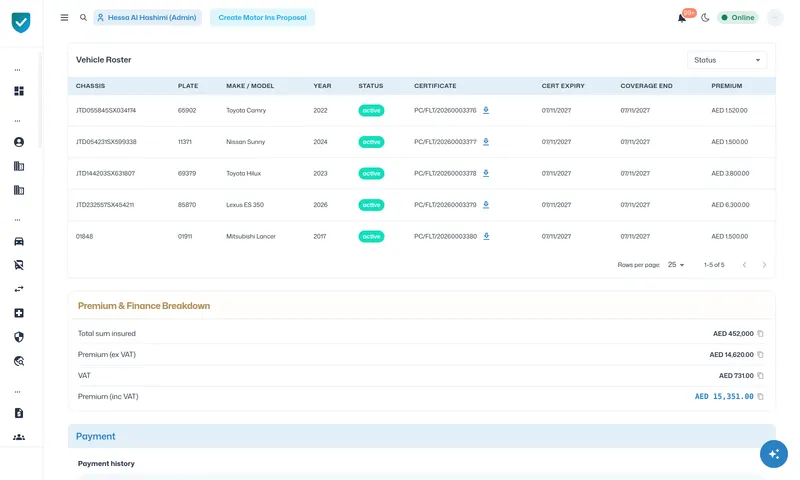Download certificate PC/FLT/20260003376
The image size is (800, 480).
point(486,110)
